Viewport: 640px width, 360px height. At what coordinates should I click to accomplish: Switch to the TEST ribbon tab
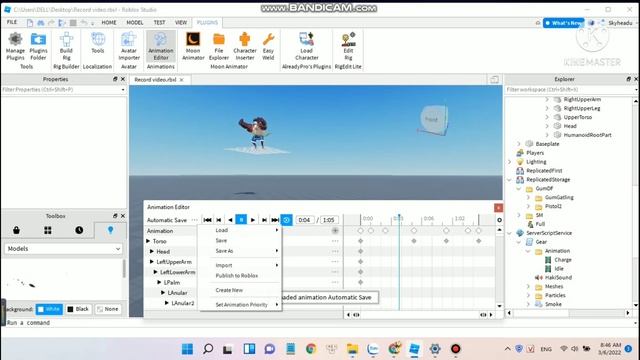(160, 22)
